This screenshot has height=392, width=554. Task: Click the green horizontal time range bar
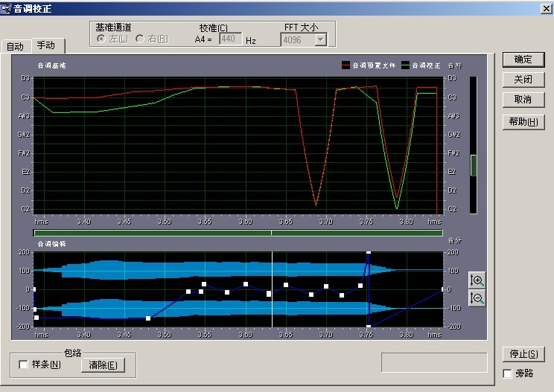238,233
